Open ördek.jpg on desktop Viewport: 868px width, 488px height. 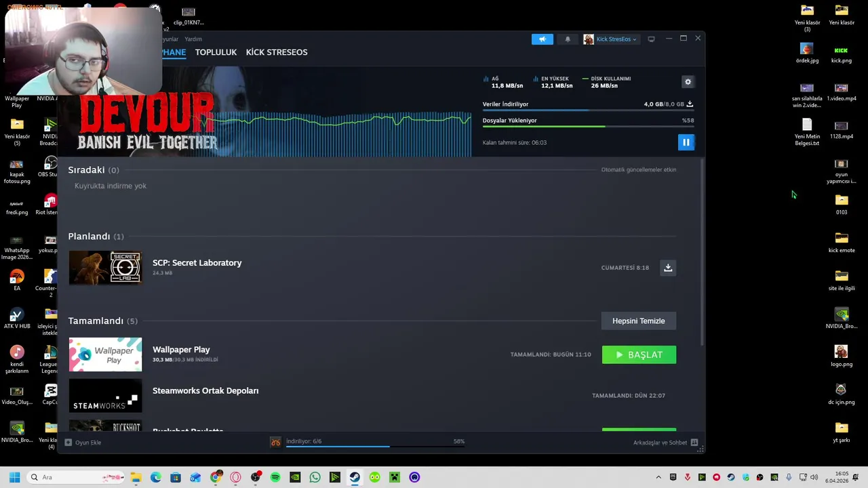807,53
